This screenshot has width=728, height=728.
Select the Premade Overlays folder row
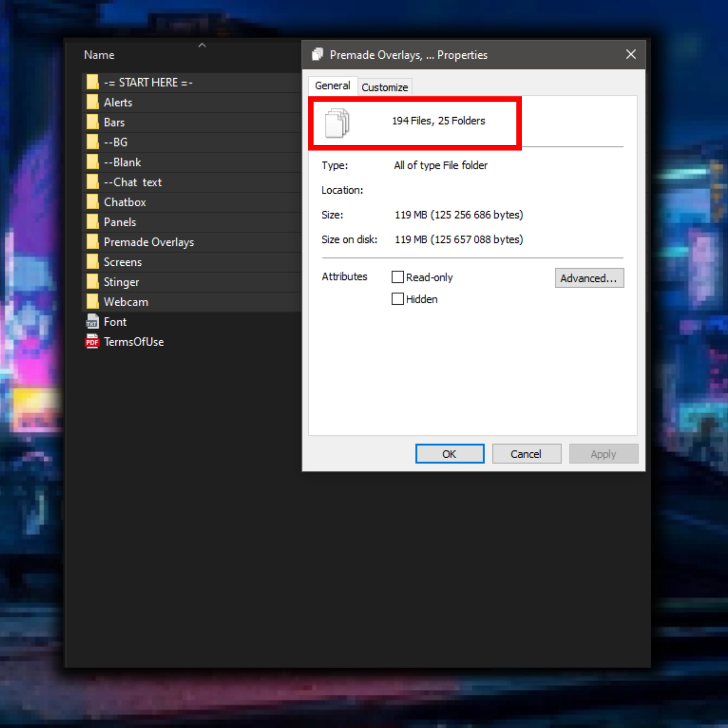pos(149,242)
